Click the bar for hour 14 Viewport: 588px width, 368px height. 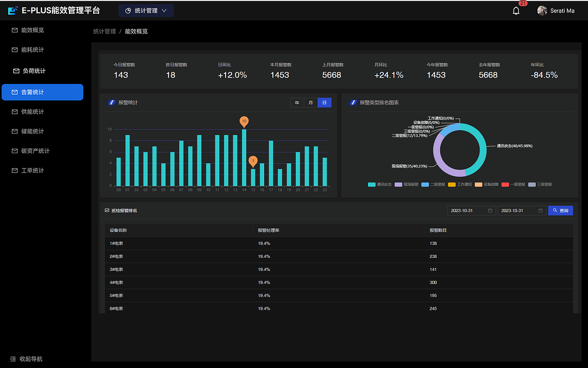(244, 157)
